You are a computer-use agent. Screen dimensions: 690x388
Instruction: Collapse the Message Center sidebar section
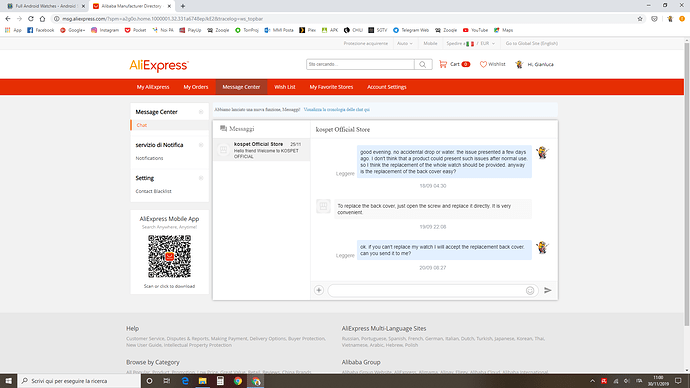[x=201, y=112]
